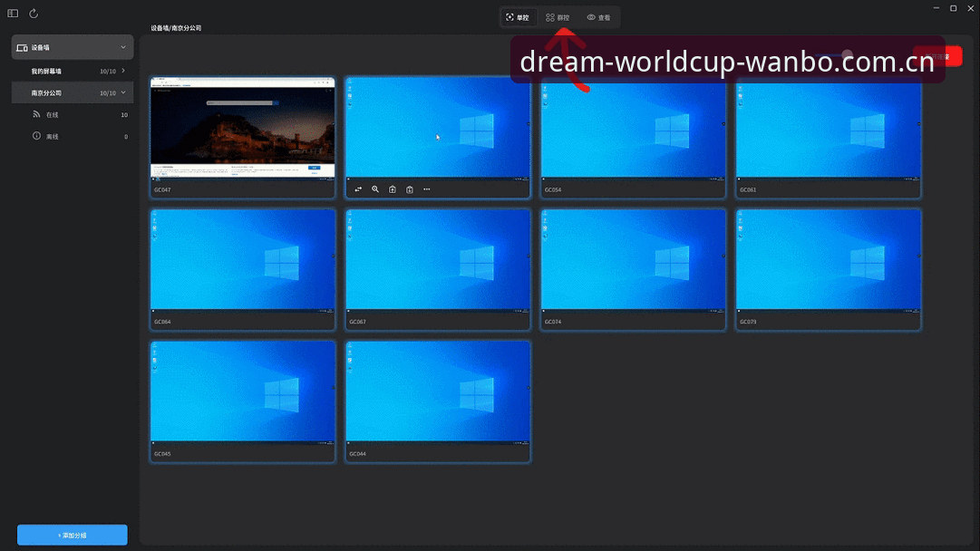Open the GC067 screen thumbnail
This screenshot has width=980, height=551.
pyautogui.click(x=438, y=260)
